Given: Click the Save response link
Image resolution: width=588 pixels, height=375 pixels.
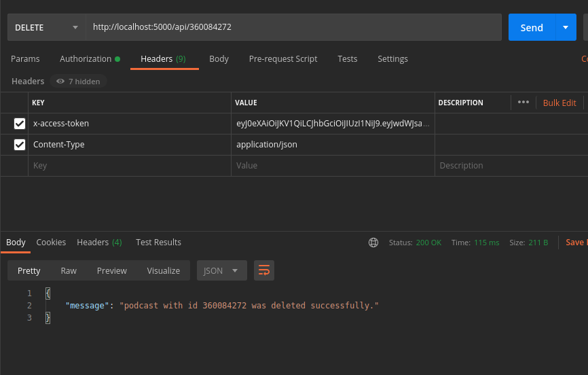Looking at the screenshot, I should (x=576, y=243).
